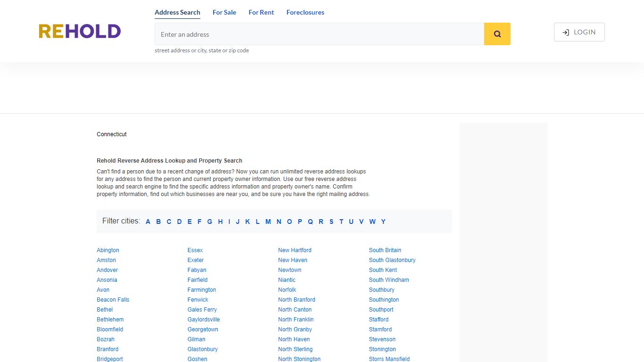Click the 'Enter an address' search field
This screenshot has width=644, height=362.
(319, 34)
